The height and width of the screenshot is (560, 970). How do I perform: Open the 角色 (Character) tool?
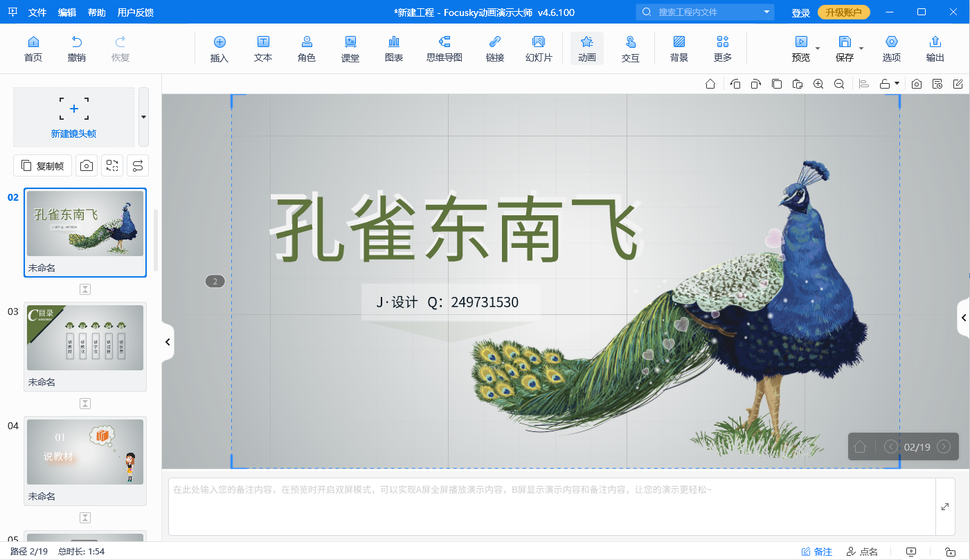(307, 49)
